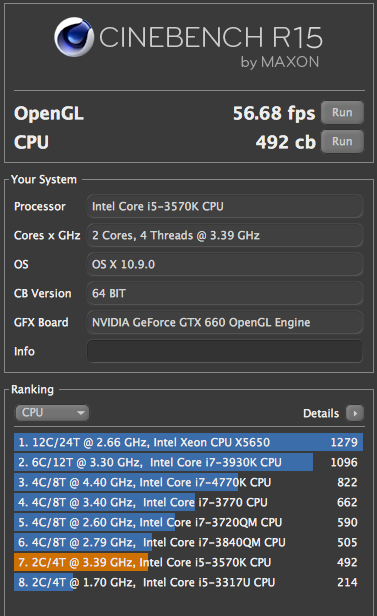Select the i7-3770 ranking row
377x616 pixels.
188,502
